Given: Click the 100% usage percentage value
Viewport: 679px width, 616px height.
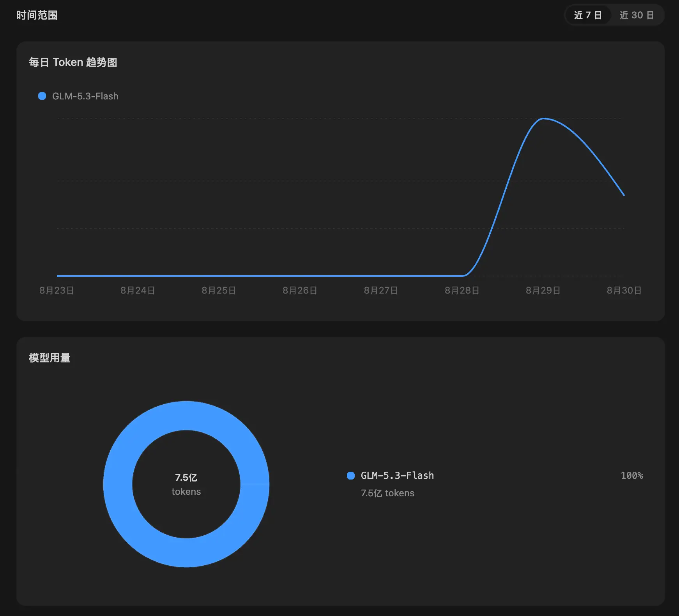Looking at the screenshot, I should click(x=632, y=475).
